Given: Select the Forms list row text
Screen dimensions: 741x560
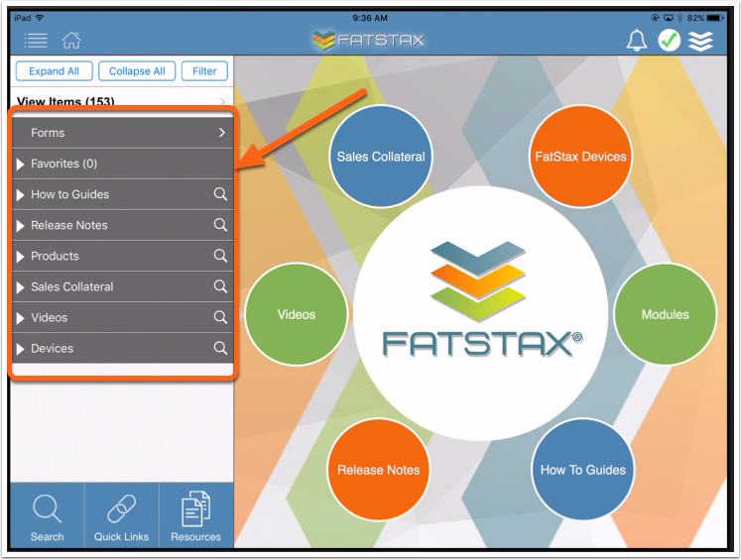Looking at the screenshot, I should (x=48, y=133).
